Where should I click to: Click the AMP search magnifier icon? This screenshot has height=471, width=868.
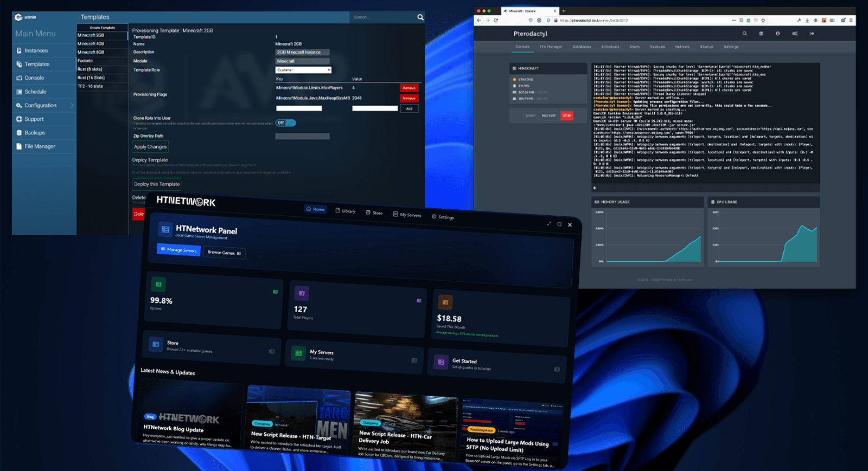[x=420, y=17]
